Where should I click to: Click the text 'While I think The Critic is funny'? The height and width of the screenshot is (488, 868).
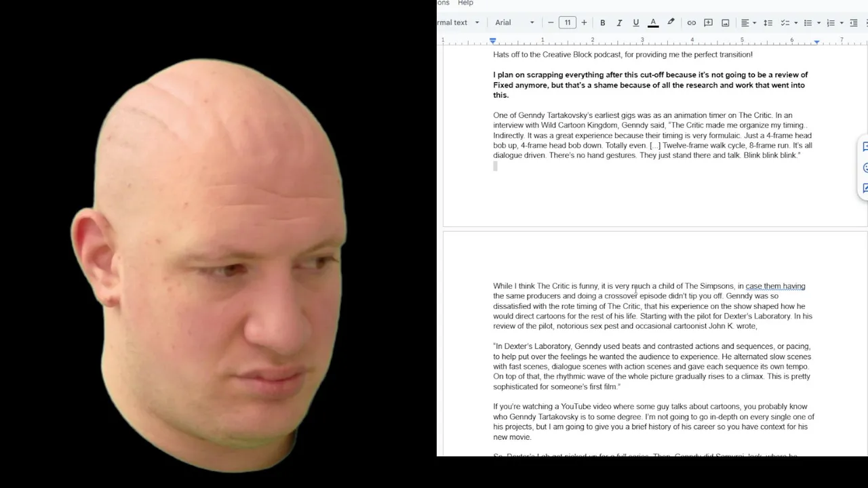click(x=546, y=286)
